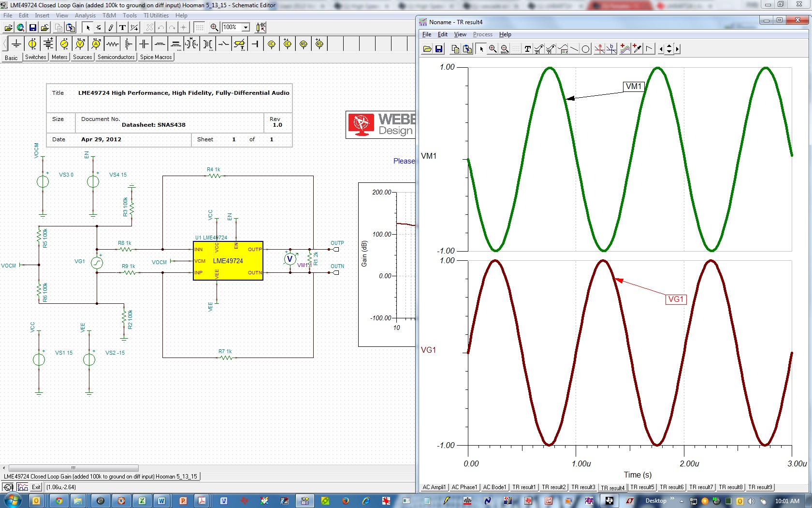The image size is (812, 508).
Task: Open the Semiconductors component tab
Action: pyautogui.click(x=116, y=57)
